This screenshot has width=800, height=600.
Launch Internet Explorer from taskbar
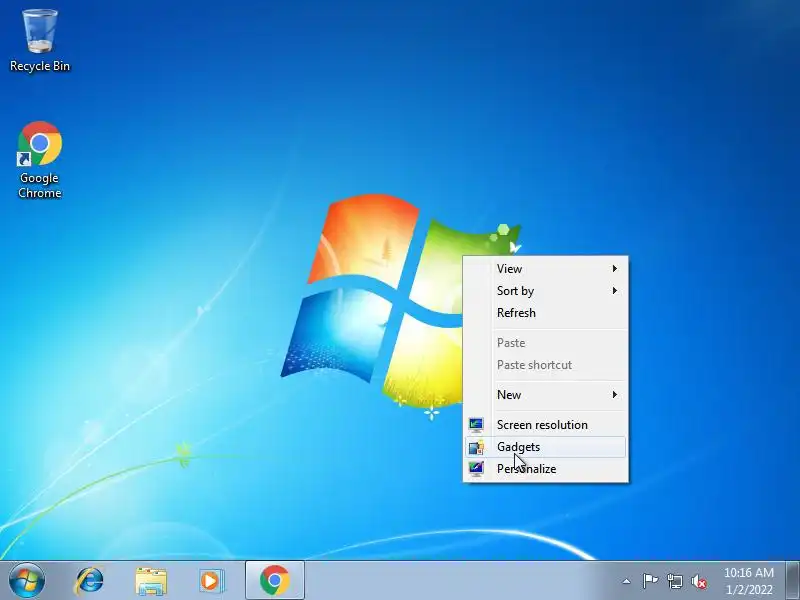[x=89, y=581]
